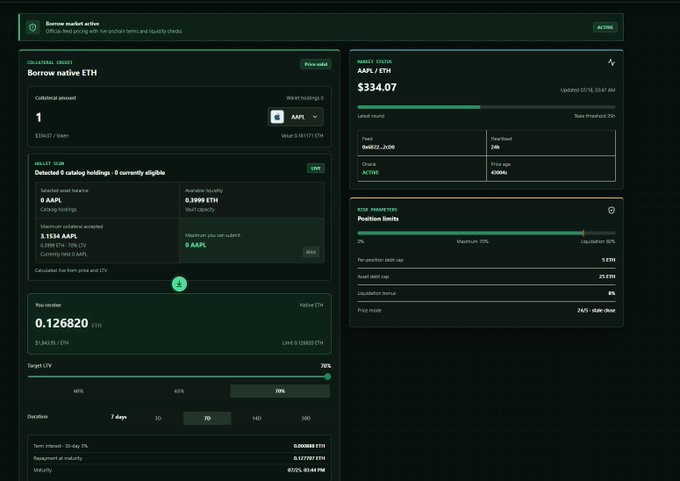Select the 70% target LTV option
680x481 pixels.
(280, 391)
